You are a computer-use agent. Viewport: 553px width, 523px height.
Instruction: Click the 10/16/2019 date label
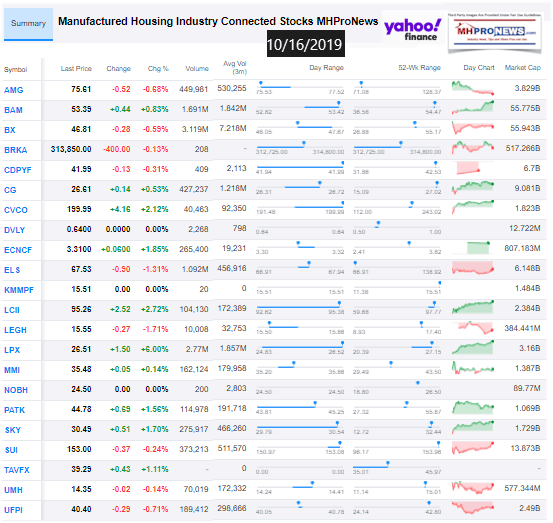(305, 44)
